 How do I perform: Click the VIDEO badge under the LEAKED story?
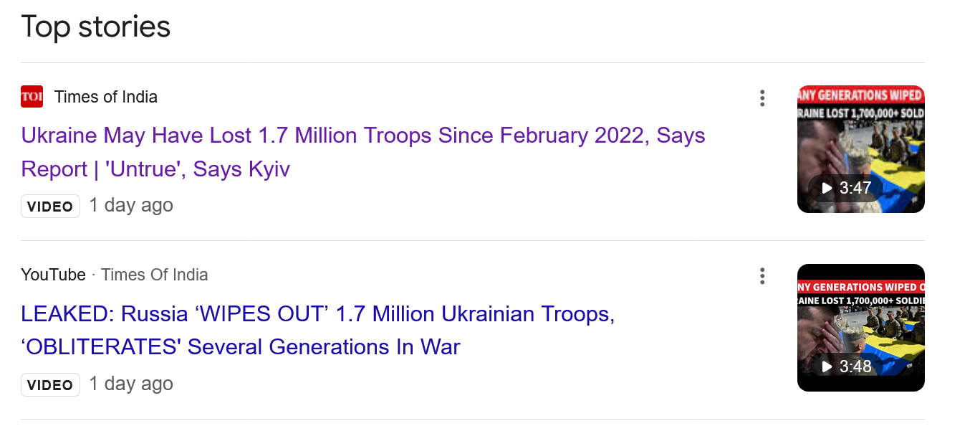[50, 385]
